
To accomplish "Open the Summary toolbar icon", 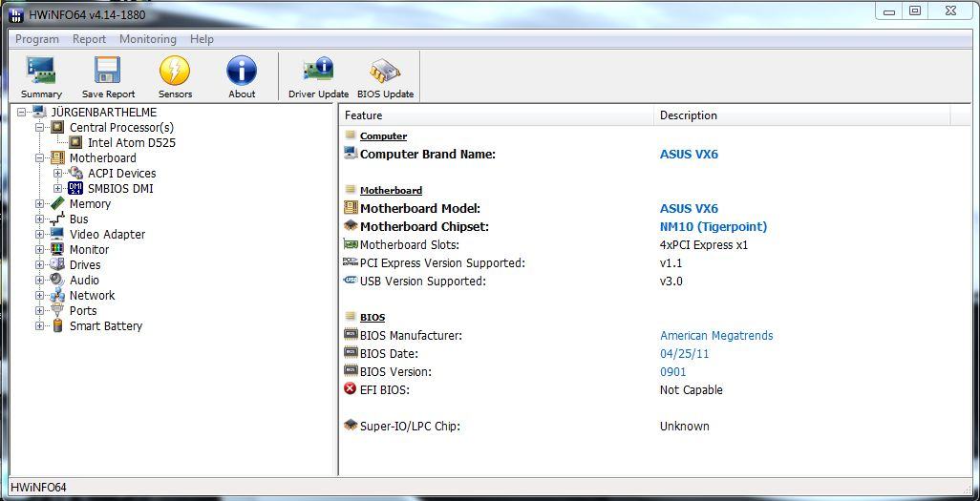I will [x=41, y=70].
